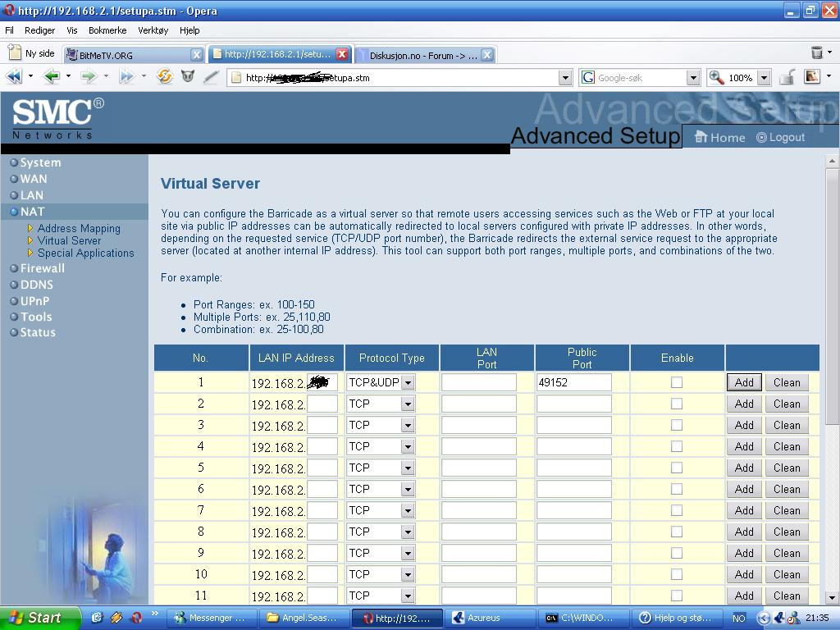This screenshot has height=630, width=840.
Task: Open the TCP protocol dropdown in row 3
Action: (x=381, y=426)
